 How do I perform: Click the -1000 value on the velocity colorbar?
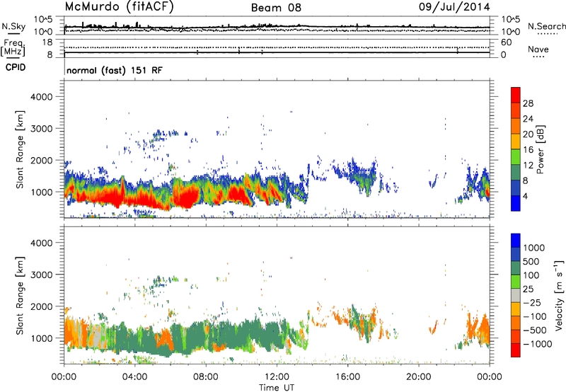coord(537,344)
